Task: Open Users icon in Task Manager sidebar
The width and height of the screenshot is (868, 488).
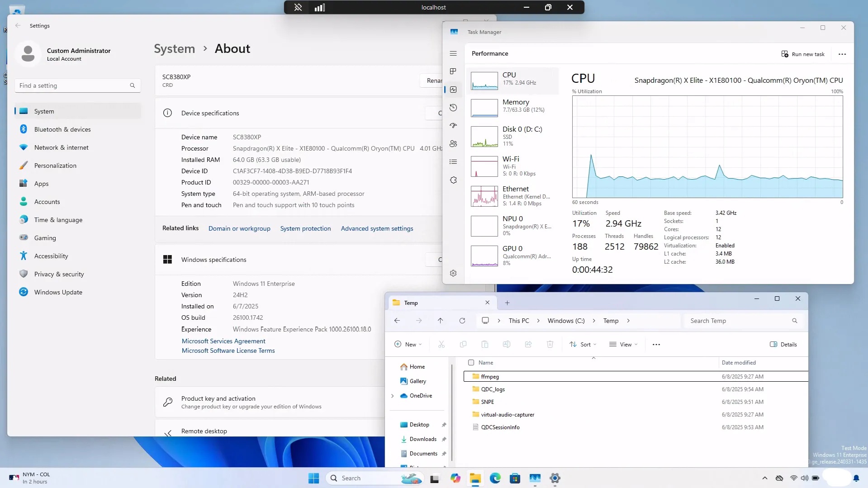Action: 453,144
